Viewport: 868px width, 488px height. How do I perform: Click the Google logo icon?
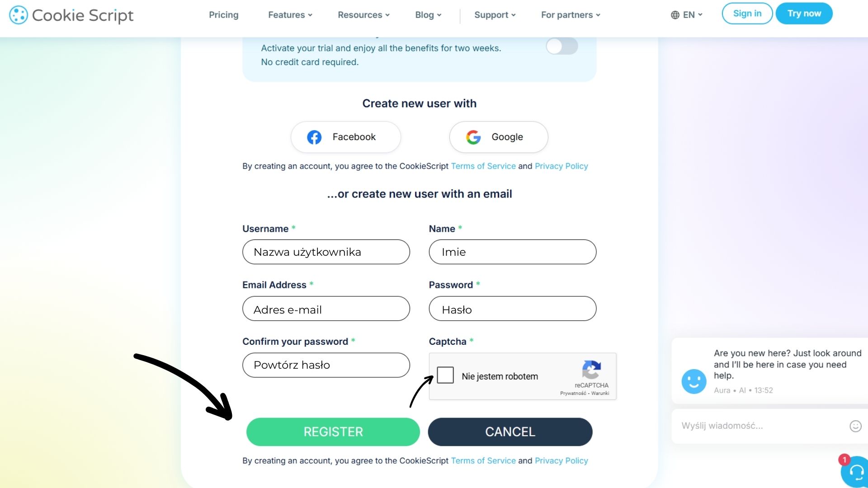[473, 137]
